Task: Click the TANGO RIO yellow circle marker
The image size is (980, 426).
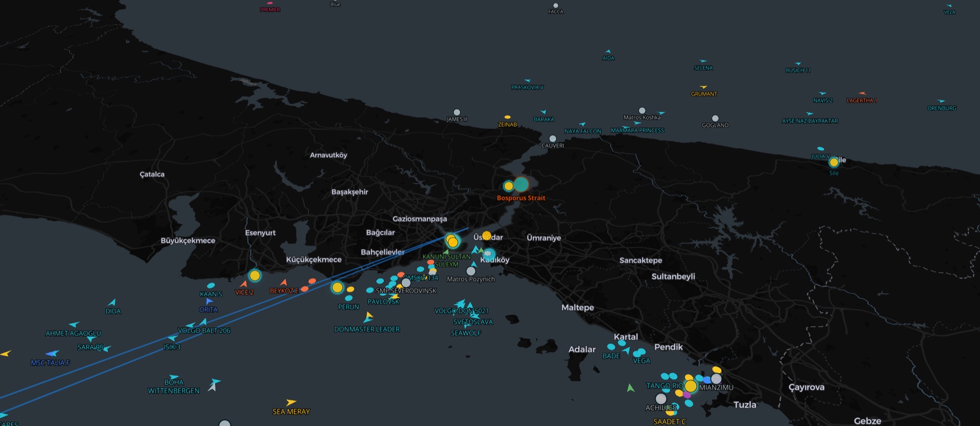Action: [691, 386]
